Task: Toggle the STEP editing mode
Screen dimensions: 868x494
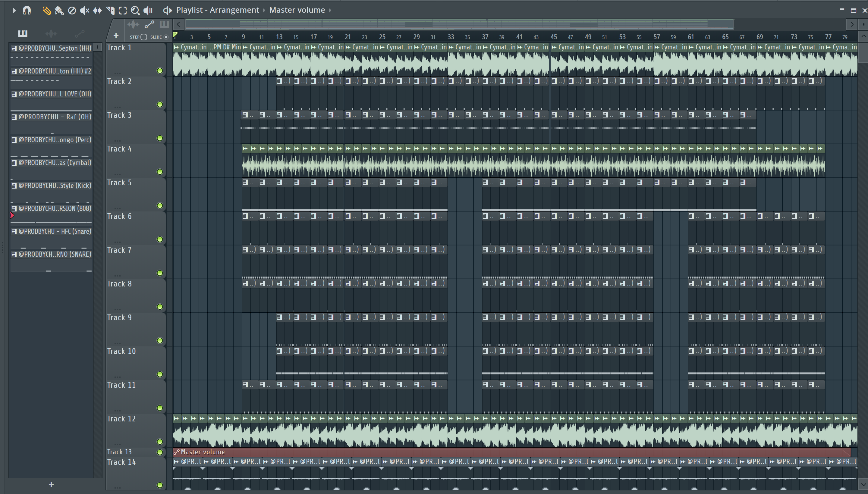Action: [143, 37]
